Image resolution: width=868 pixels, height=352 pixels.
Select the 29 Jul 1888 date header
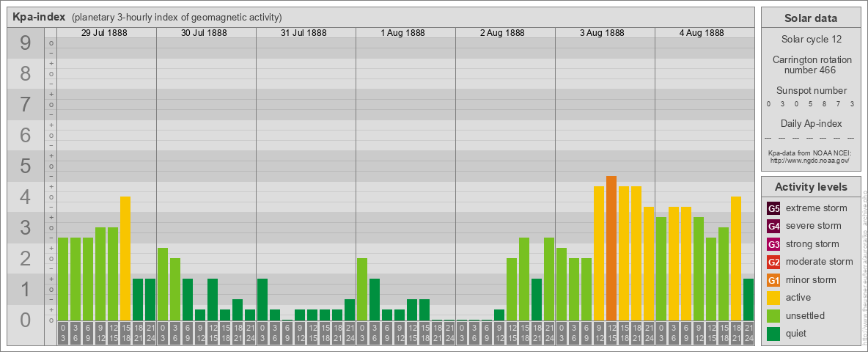click(x=104, y=33)
